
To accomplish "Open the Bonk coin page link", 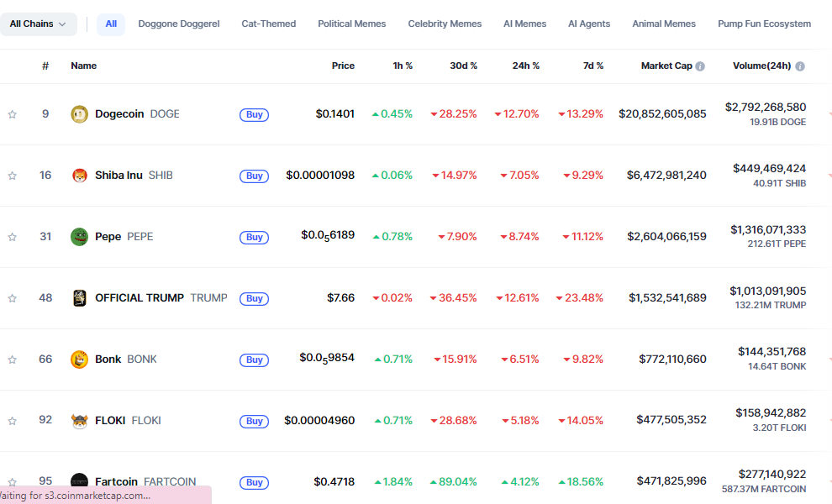I will click(126, 360).
